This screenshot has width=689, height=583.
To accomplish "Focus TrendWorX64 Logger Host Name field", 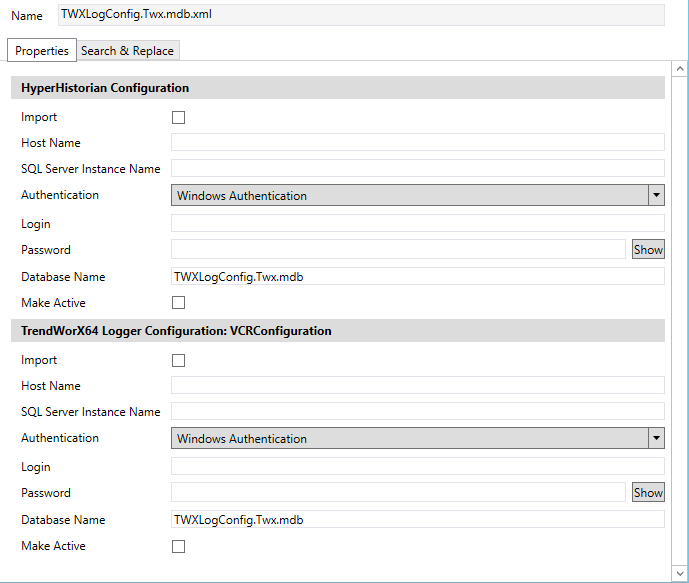I will click(418, 386).
